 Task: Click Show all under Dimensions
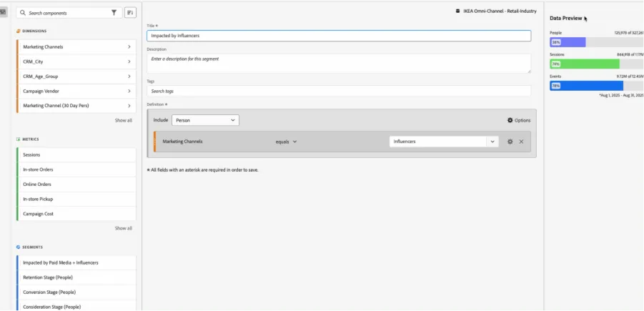[123, 120]
